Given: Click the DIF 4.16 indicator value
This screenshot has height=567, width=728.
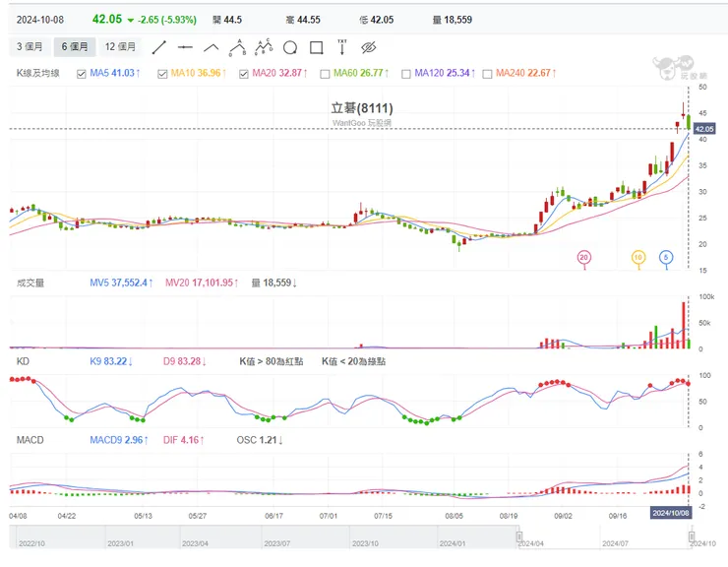Looking at the screenshot, I should click(x=183, y=440).
